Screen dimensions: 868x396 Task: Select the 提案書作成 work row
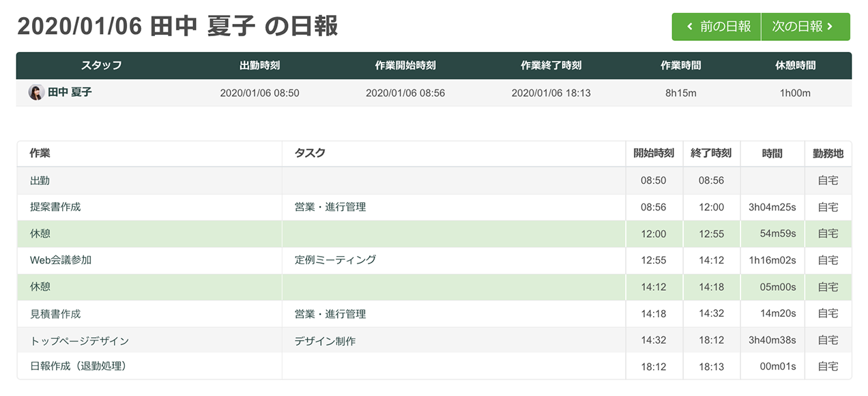55,207
